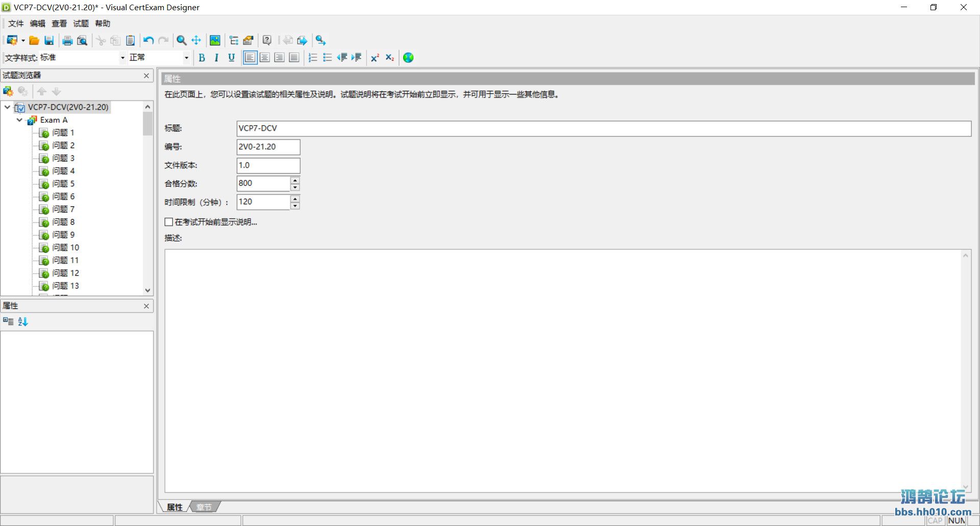
Task: Open the 文件 menu
Action: pyautogui.click(x=16, y=23)
